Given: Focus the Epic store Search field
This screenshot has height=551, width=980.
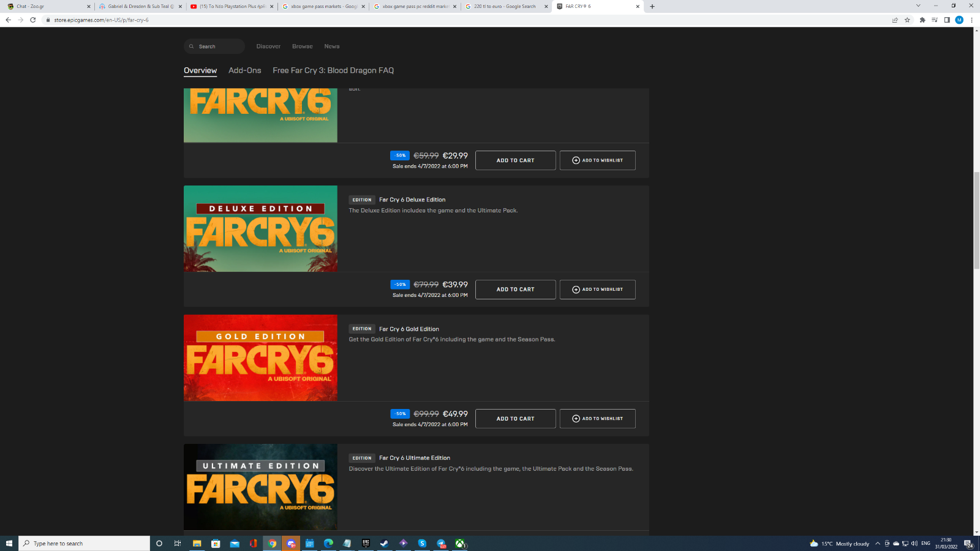Looking at the screenshot, I should [214, 47].
